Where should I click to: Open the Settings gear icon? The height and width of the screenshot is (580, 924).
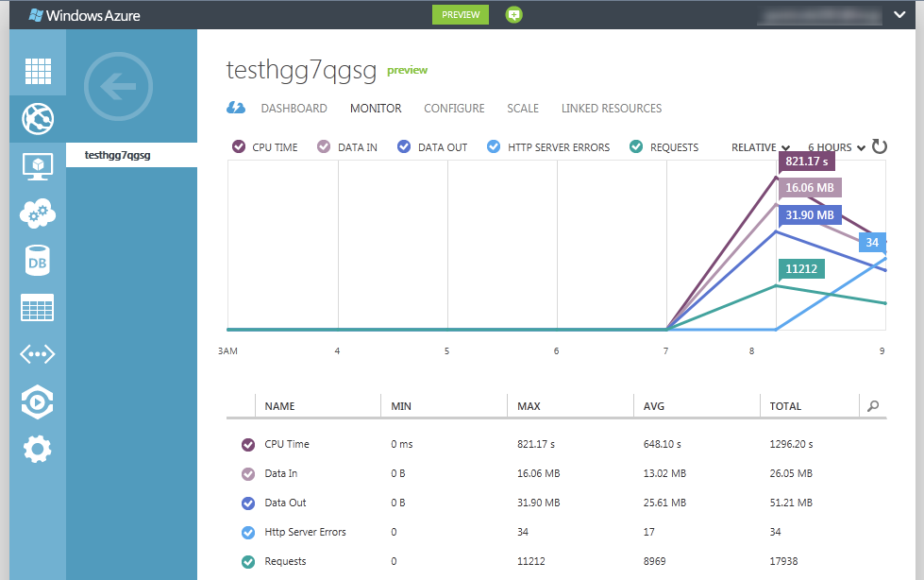pyautogui.click(x=38, y=450)
